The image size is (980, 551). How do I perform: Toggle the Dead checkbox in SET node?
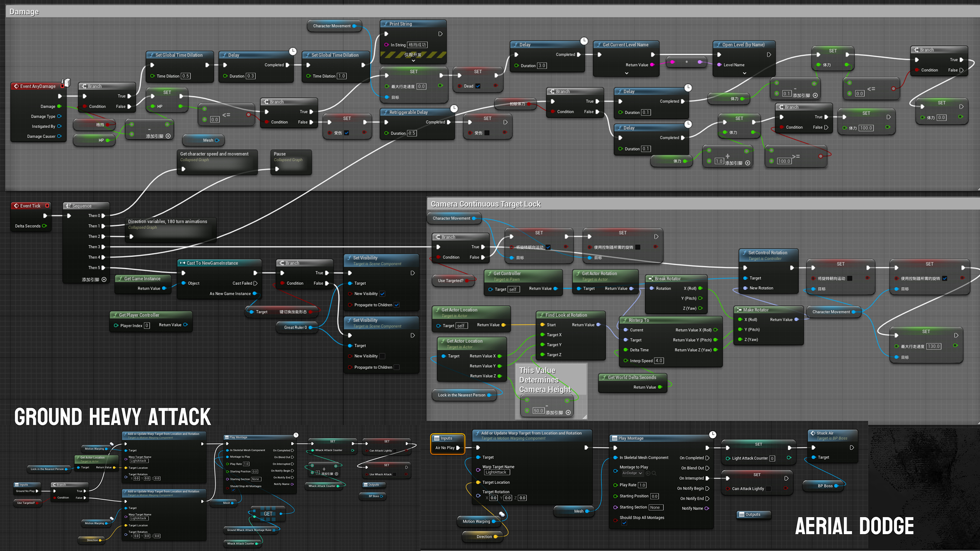point(478,86)
